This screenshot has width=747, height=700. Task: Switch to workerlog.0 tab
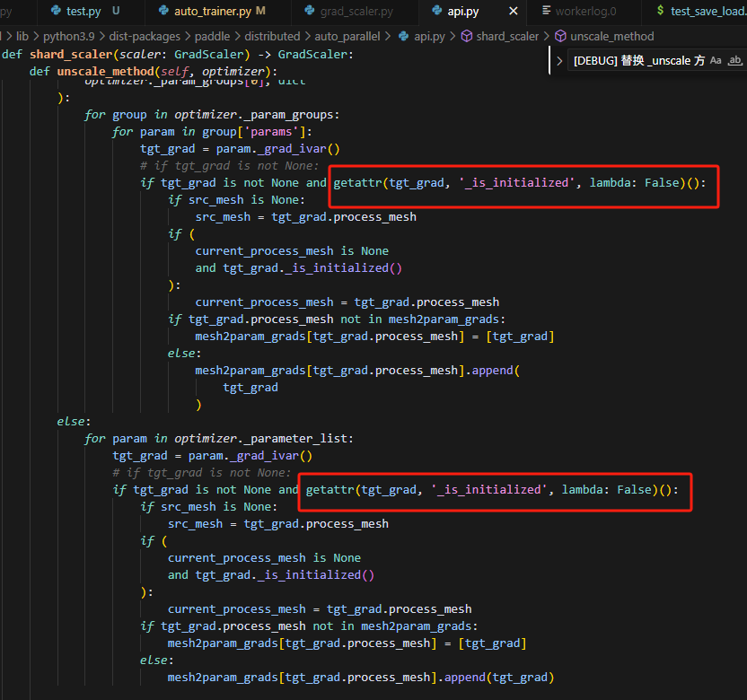coord(585,12)
